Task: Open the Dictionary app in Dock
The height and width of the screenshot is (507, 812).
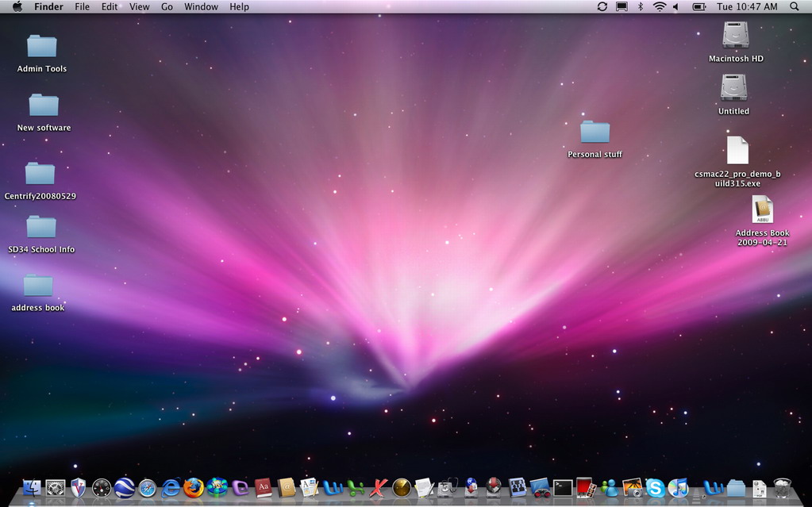Action: (x=263, y=488)
